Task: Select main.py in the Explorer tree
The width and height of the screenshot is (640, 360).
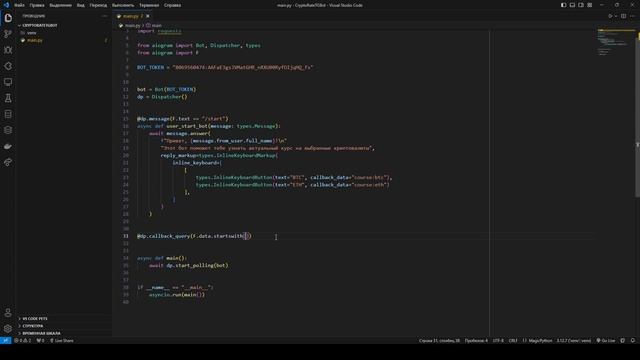Action: click(63, 40)
